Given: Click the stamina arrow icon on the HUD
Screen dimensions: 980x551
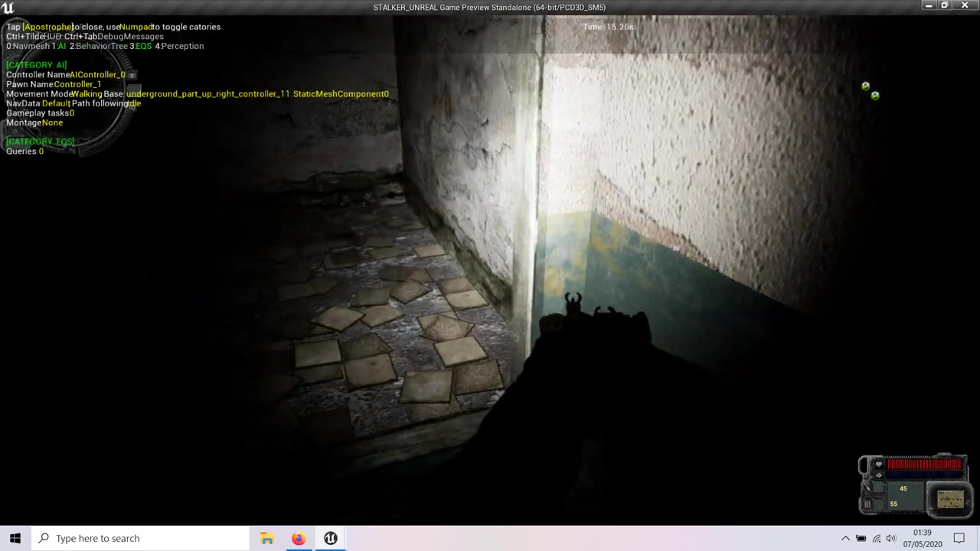Looking at the screenshot, I should tap(878, 475).
